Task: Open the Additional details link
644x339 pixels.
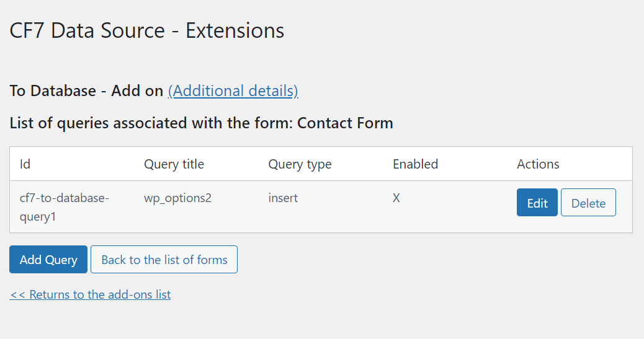Action: click(233, 91)
